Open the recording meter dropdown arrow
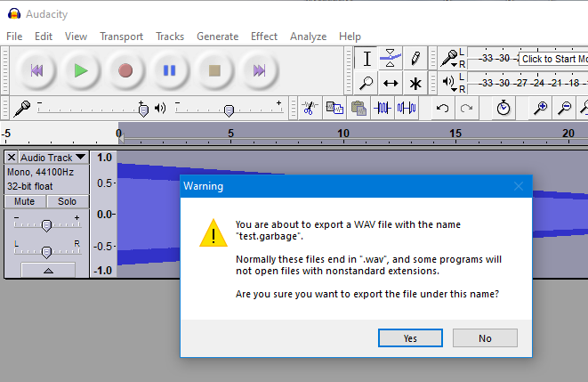Screen dimensions: 588x382 [x=455, y=65]
